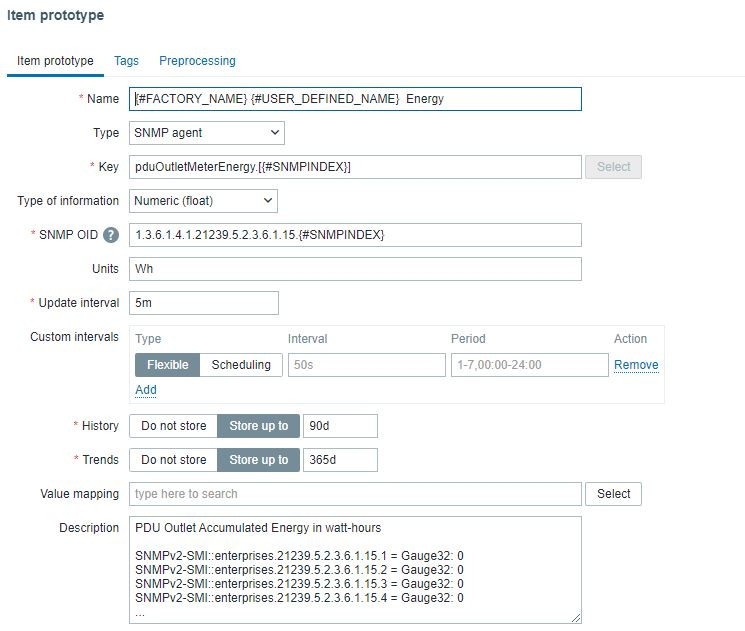
Task: Switch custom interval to Scheduling
Action: tap(241, 365)
